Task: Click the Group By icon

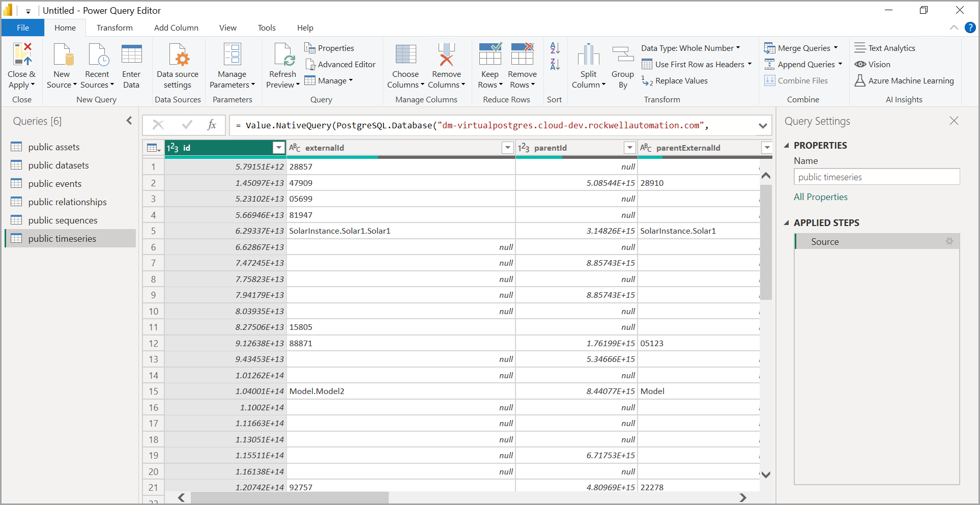Action: 622,55
